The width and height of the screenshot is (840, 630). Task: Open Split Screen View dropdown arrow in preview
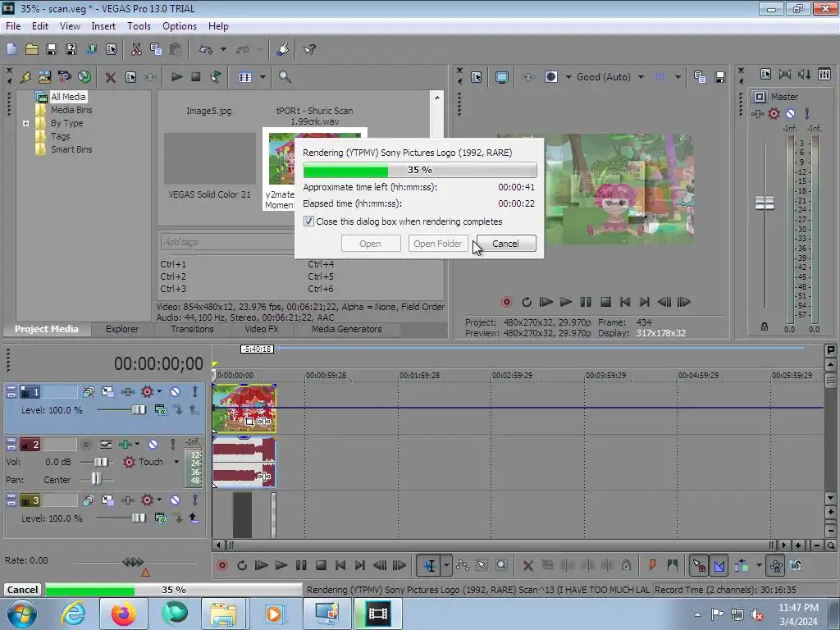click(568, 77)
